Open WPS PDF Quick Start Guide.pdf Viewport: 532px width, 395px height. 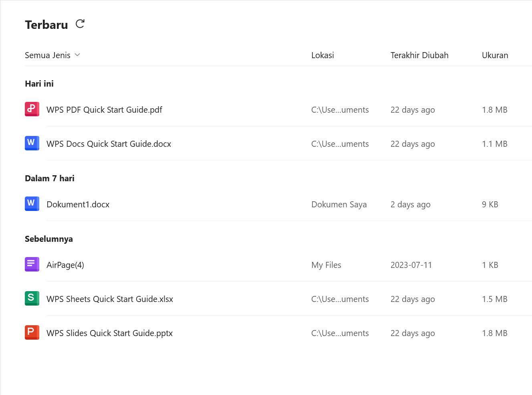104,110
